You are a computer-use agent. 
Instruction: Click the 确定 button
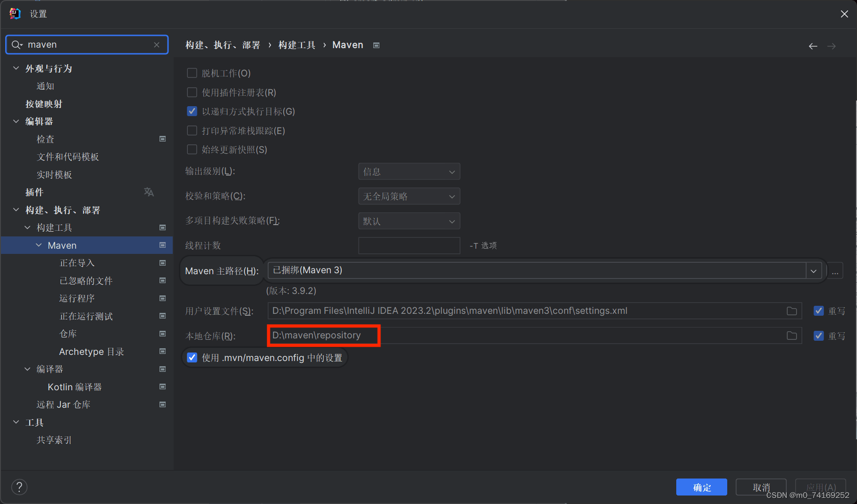pos(702,487)
